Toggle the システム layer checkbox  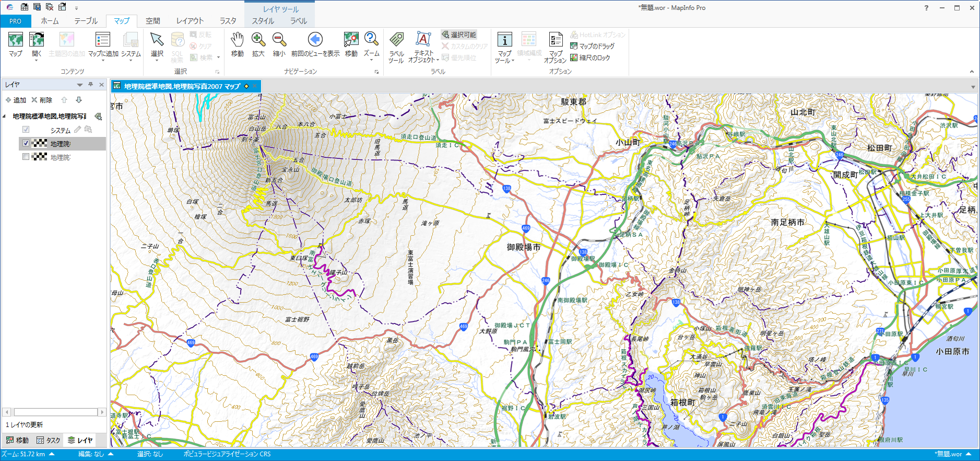click(x=26, y=129)
